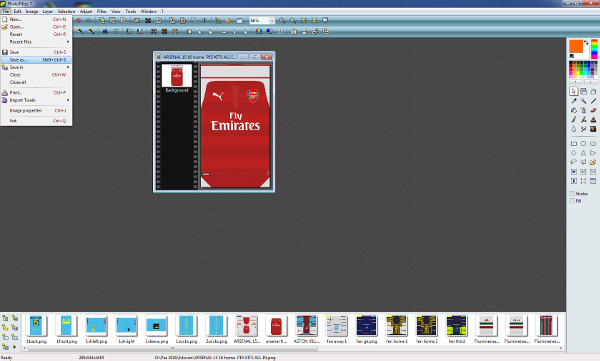Image resolution: width=600 pixels, height=361 pixels.
Task: Click the orange foreground color swatch
Action: point(576,46)
